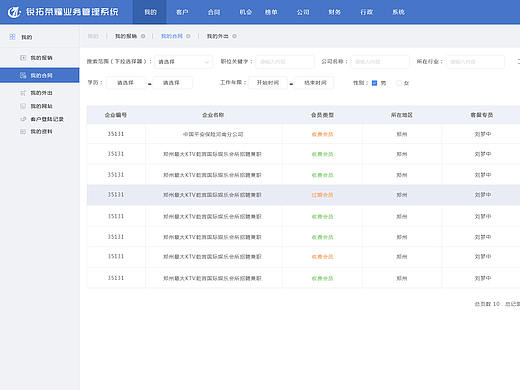Click 过期会员 in the highlighted row
Screen dimensions: 520x390
coord(322,195)
